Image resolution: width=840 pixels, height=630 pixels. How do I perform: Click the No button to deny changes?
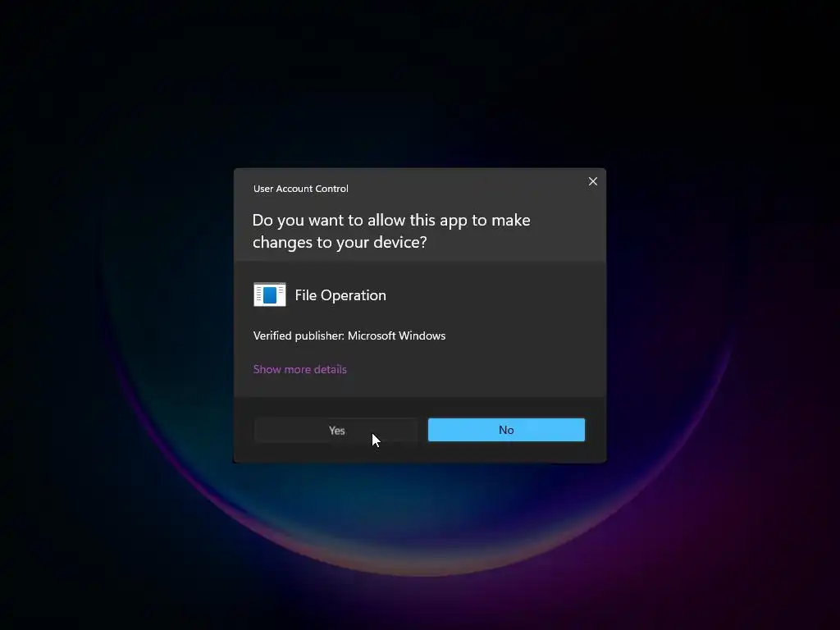[506, 430]
